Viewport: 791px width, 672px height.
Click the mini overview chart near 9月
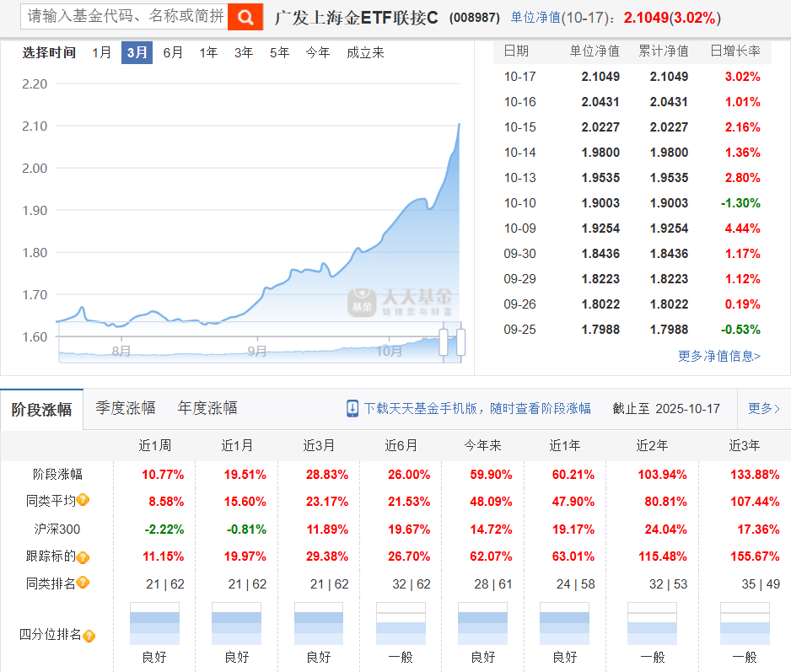(x=256, y=351)
